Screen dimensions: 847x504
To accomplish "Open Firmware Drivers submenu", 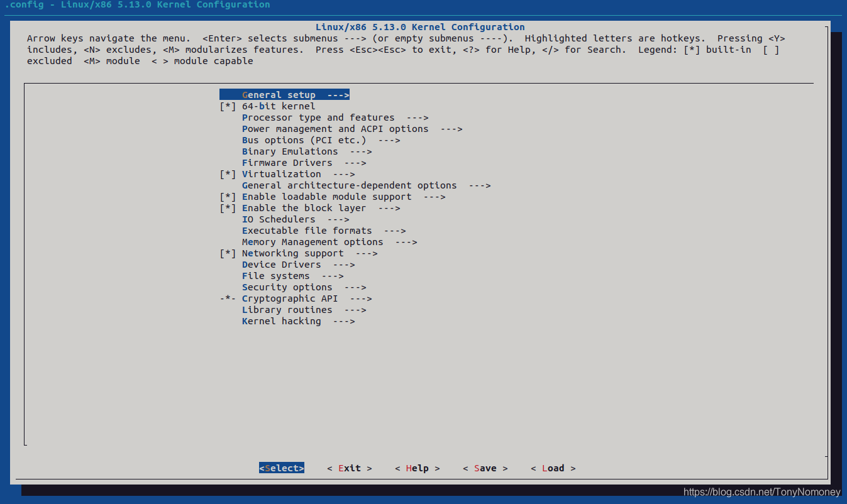I will point(304,163).
